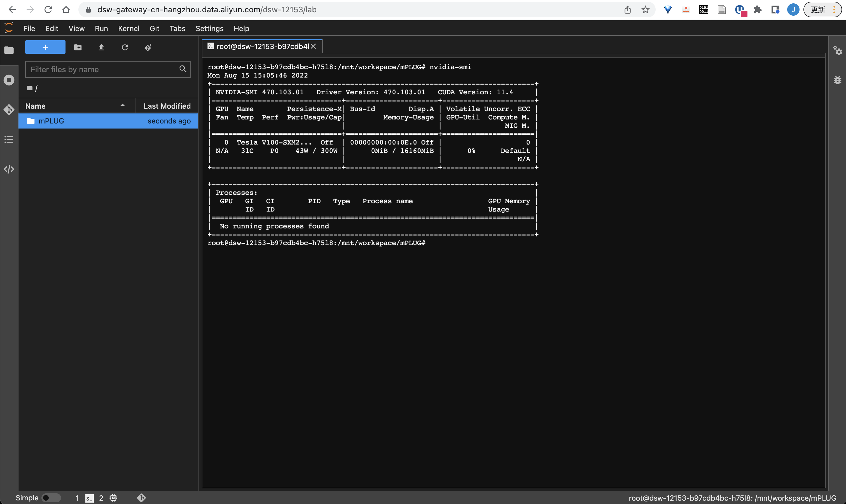Open the File Browser sidebar icon
The width and height of the screenshot is (846, 504).
click(9, 50)
